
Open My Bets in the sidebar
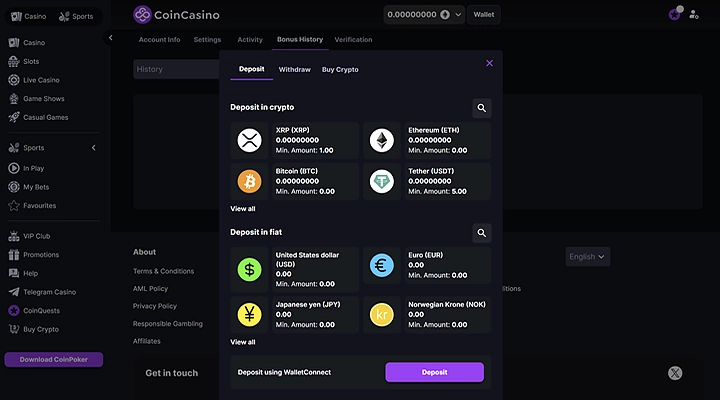(29, 187)
